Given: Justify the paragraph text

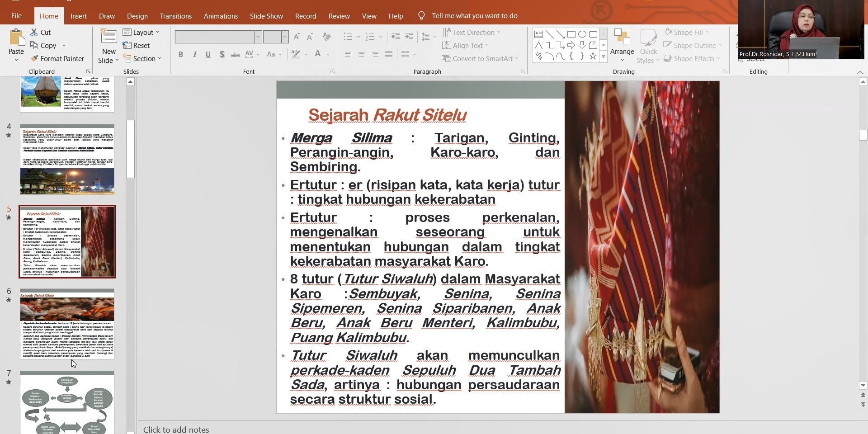Looking at the screenshot, I should click(388, 54).
